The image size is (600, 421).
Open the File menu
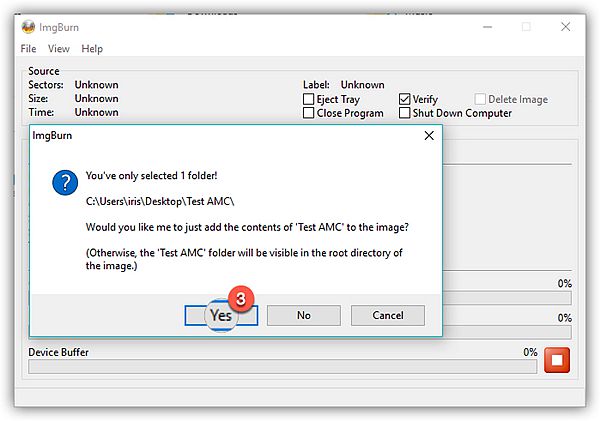point(28,49)
